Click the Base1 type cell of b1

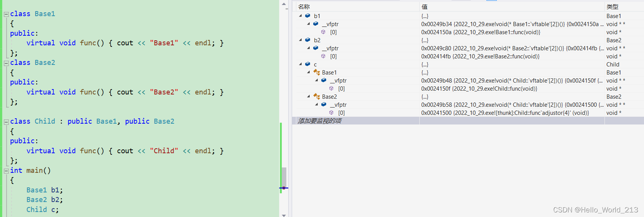(614, 16)
